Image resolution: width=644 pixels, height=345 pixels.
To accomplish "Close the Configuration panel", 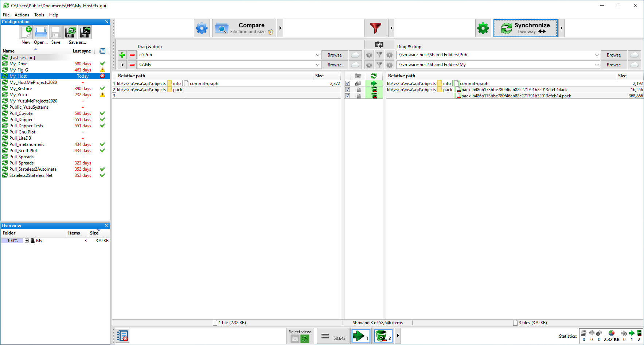I will pos(107,22).
